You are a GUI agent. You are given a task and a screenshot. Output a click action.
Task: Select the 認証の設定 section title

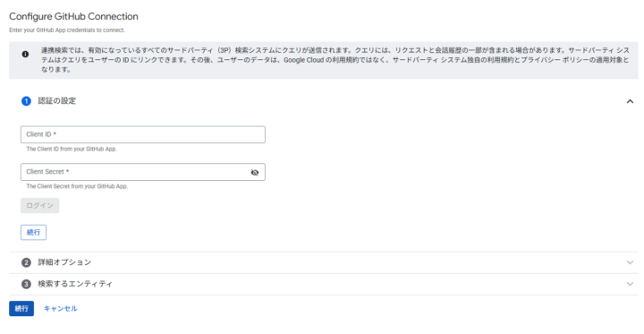(57, 101)
